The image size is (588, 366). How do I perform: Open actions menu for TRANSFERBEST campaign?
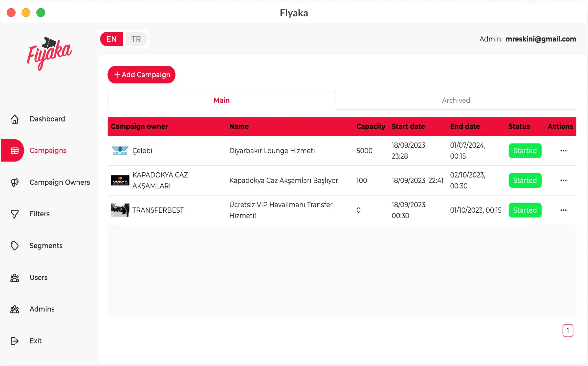[x=563, y=210]
